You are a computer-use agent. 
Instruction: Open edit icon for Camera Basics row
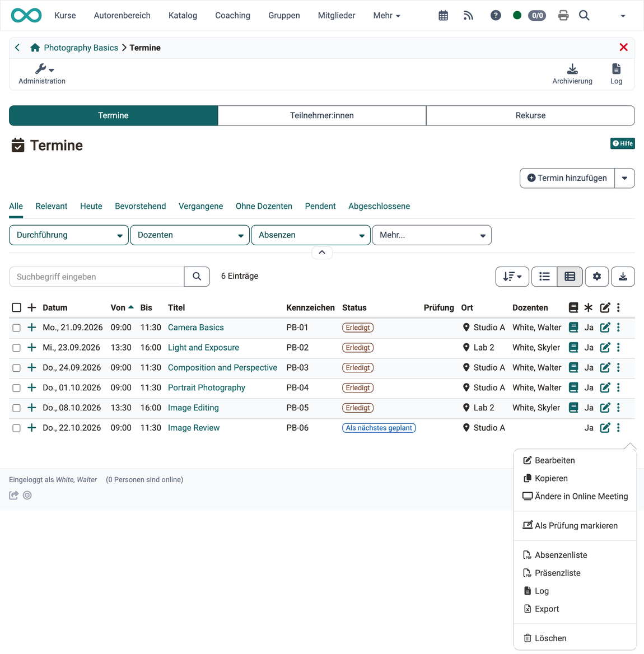605,328
